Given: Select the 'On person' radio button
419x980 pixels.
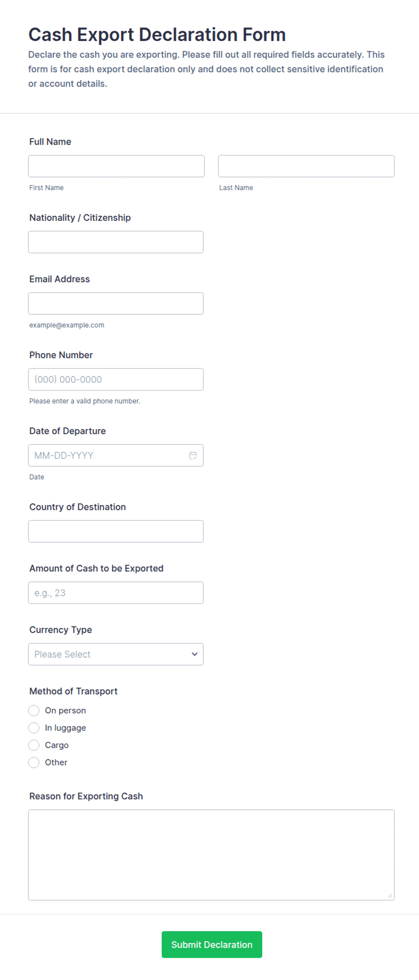Looking at the screenshot, I should coord(34,710).
